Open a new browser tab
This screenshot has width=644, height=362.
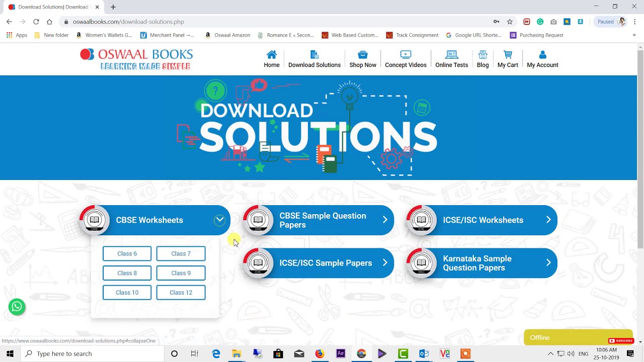pyautogui.click(x=113, y=7)
